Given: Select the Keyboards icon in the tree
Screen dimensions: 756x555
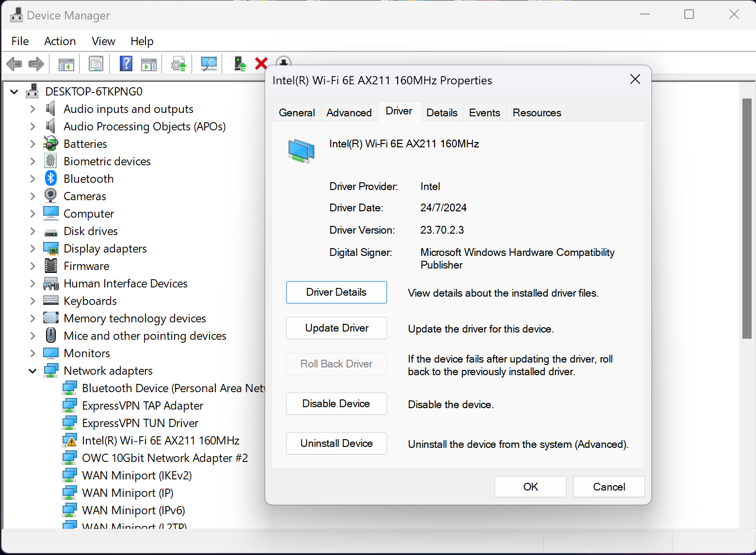Looking at the screenshot, I should 50,301.
